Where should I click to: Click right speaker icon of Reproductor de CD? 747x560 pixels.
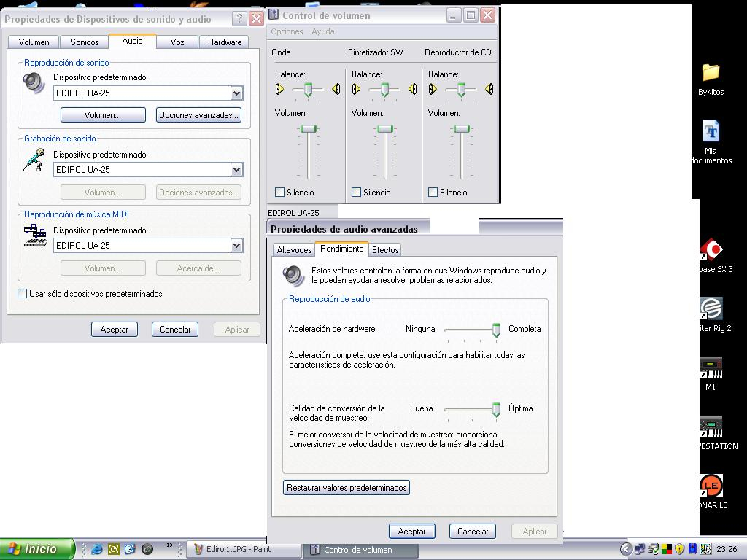489,89
